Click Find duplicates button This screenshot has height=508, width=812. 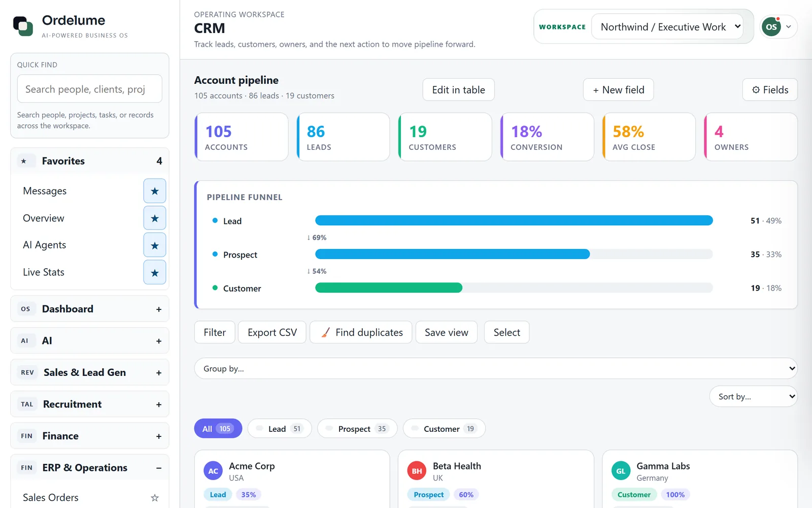361,332
